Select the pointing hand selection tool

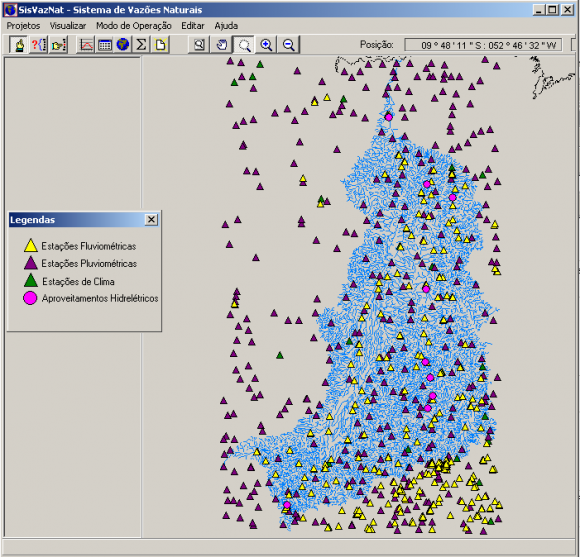coord(18,45)
